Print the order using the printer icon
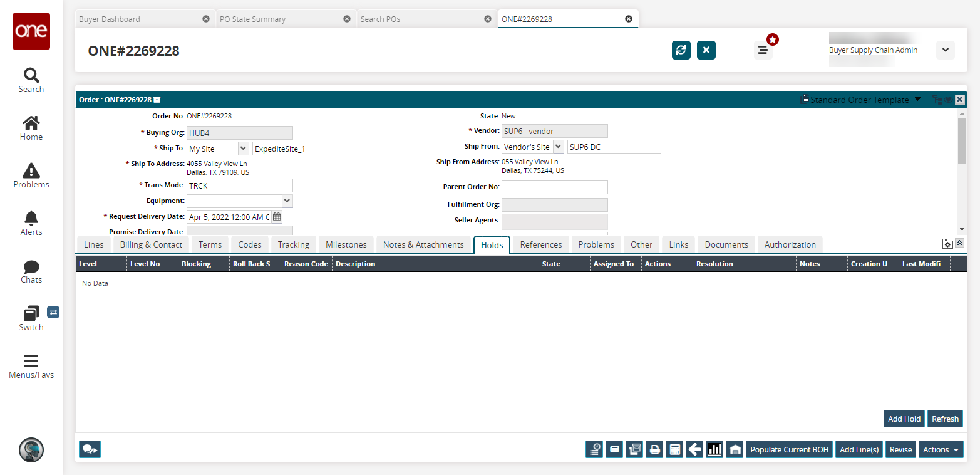The width and height of the screenshot is (980, 475). coord(654,449)
